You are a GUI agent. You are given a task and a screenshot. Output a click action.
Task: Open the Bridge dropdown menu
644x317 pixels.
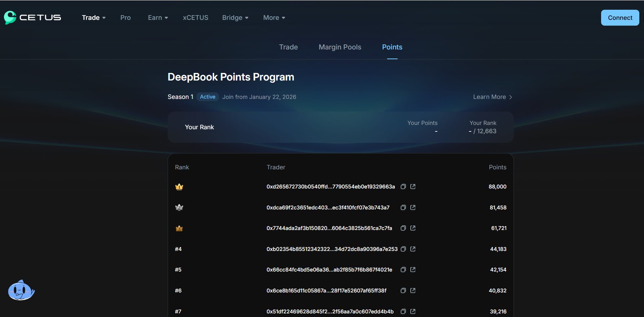(x=235, y=18)
